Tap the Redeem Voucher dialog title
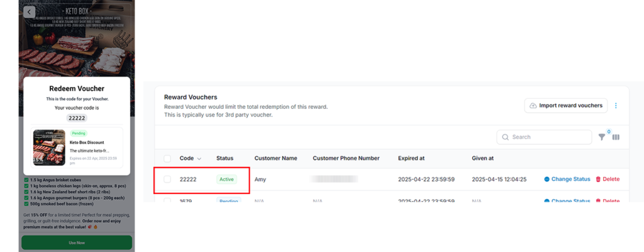Screen dimensions: 644x252 coord(77,89)
